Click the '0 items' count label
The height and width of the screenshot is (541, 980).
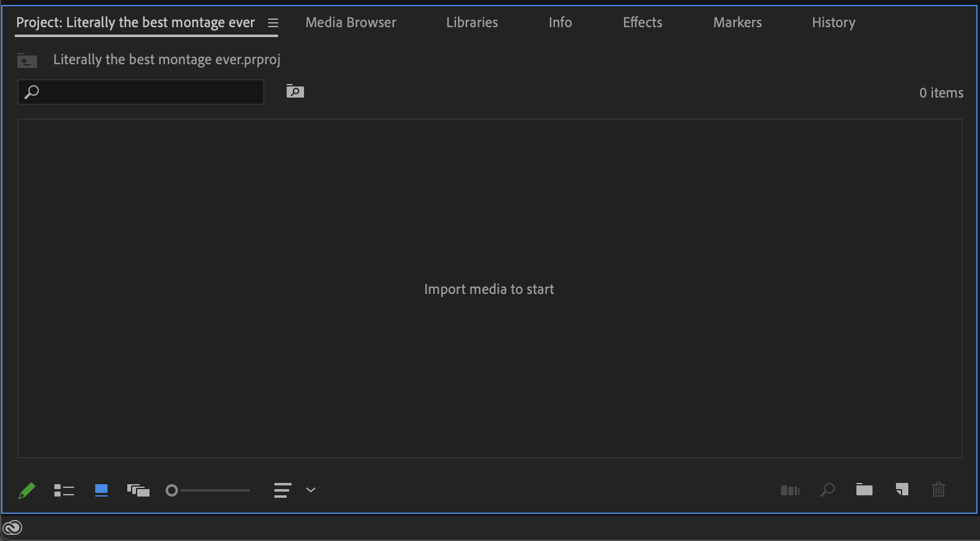point(941,93)
